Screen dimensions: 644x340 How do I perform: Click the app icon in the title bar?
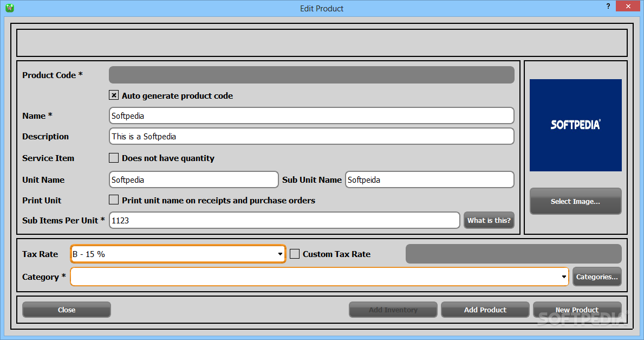click(9, 8)
